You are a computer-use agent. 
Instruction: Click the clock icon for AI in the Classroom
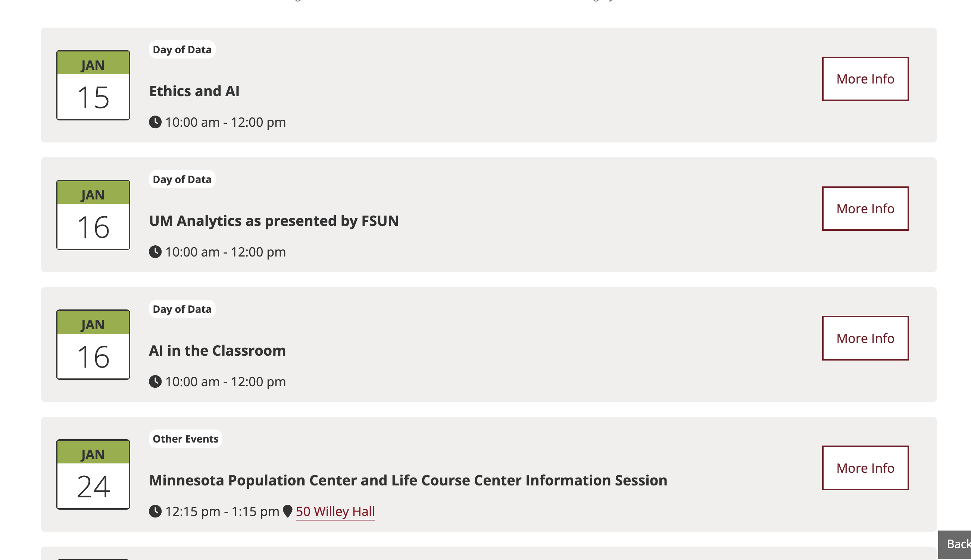click(x=155, y=381)
